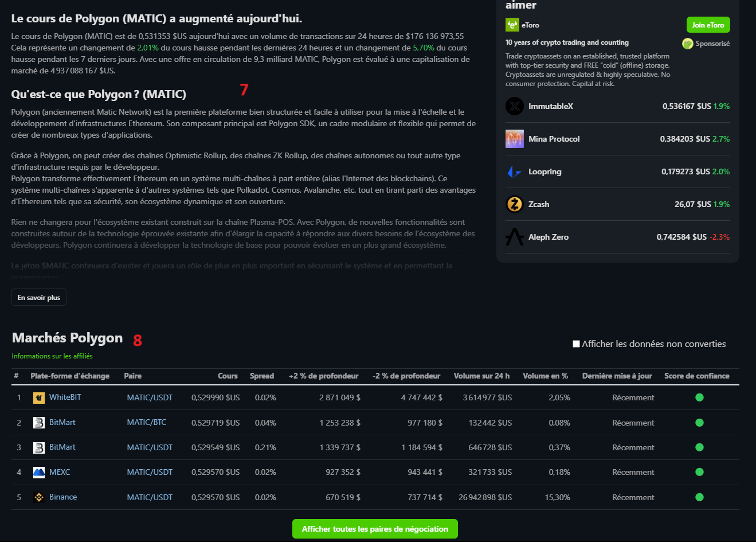Click the ImmutableX coin icon

514,106
